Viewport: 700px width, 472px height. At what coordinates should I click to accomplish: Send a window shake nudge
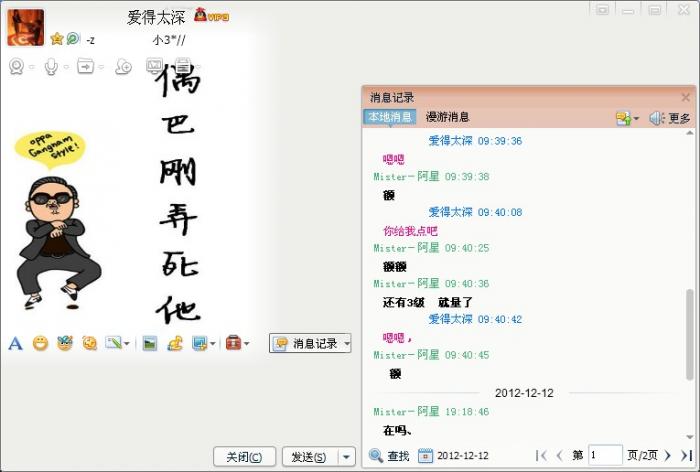tap(89, 343)
